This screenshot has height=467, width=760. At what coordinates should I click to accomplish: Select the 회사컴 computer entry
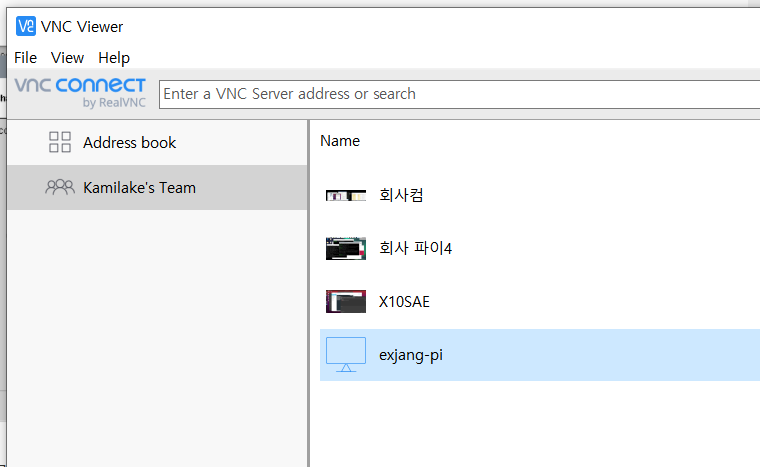pos(540,195)
